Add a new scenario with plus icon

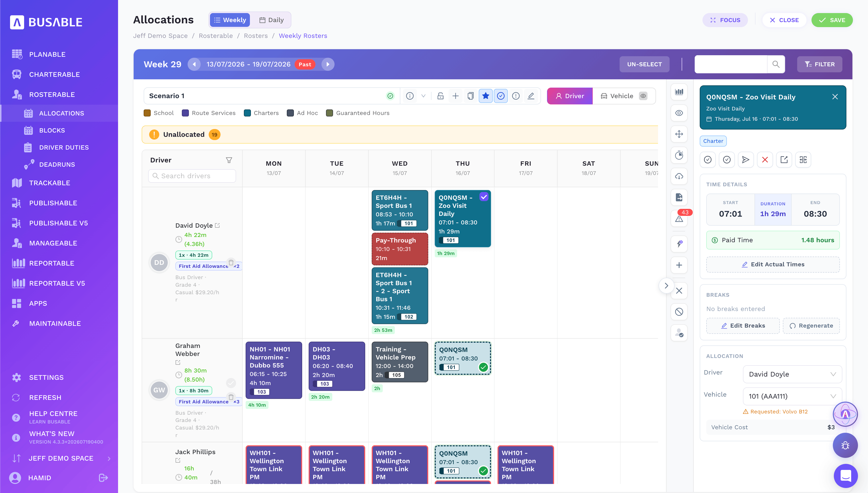click(x=455, y=96)
